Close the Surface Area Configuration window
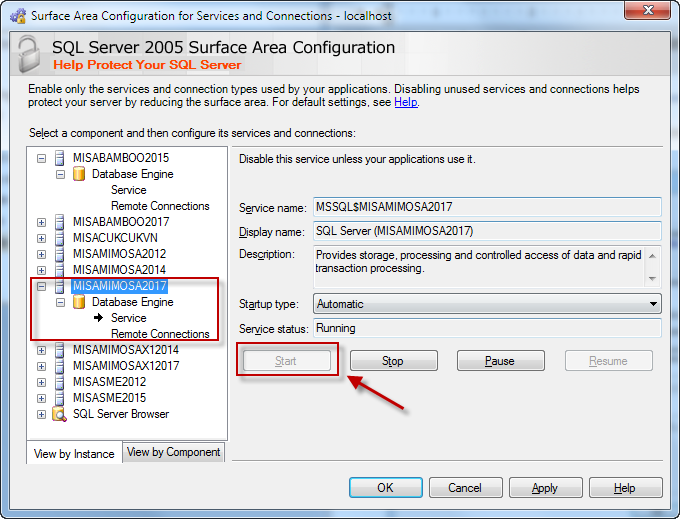Image resolution: width=680 pixels, height=519 pixels. point(648,10)
